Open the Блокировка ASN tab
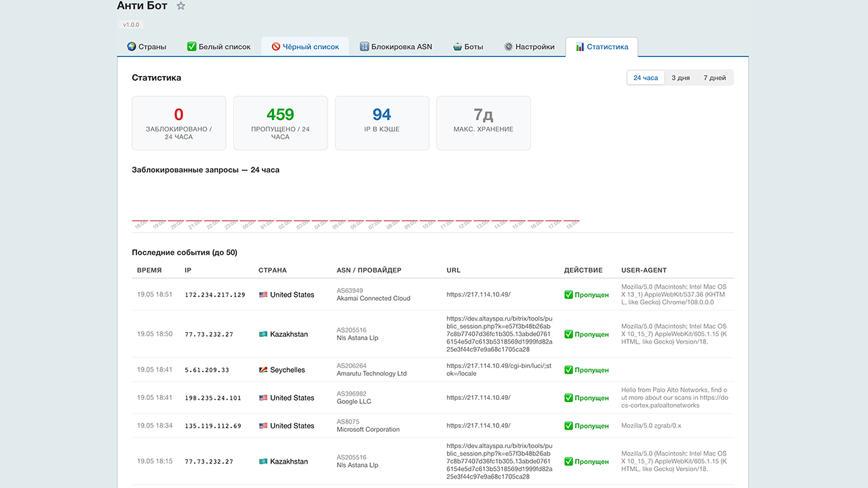 [396, 47]
